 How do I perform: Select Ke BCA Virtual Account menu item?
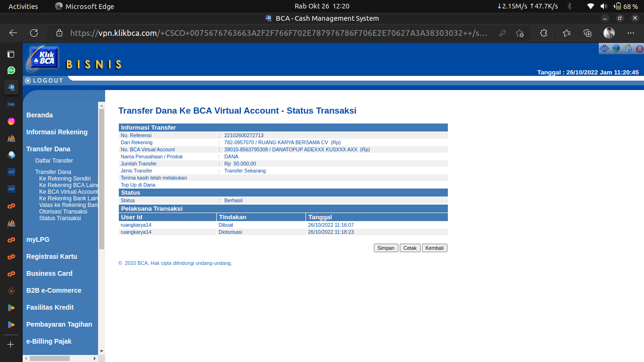tap(68, 192)
